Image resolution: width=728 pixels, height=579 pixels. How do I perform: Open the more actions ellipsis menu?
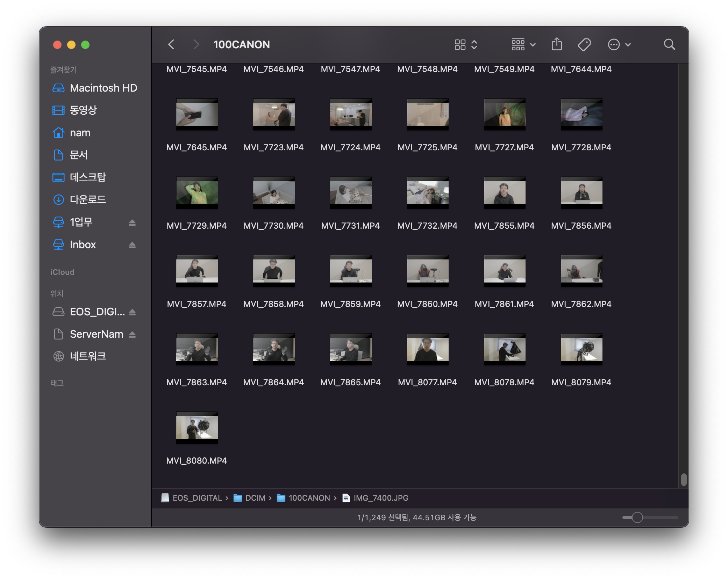[619, 44]
